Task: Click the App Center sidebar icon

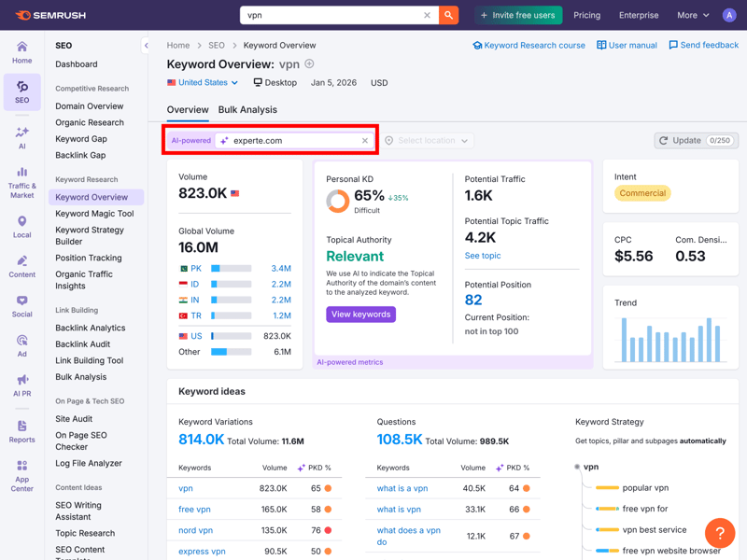Action: coord(21,475)
